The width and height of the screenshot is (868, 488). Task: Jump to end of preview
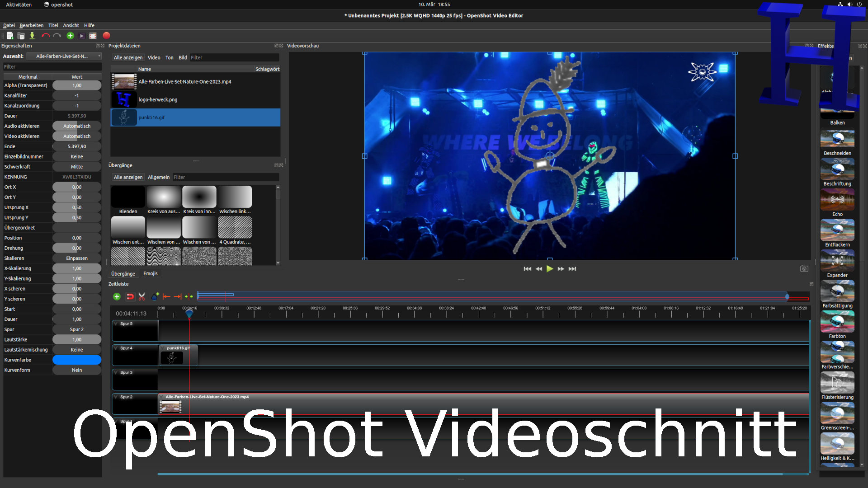tap(572, 269)
